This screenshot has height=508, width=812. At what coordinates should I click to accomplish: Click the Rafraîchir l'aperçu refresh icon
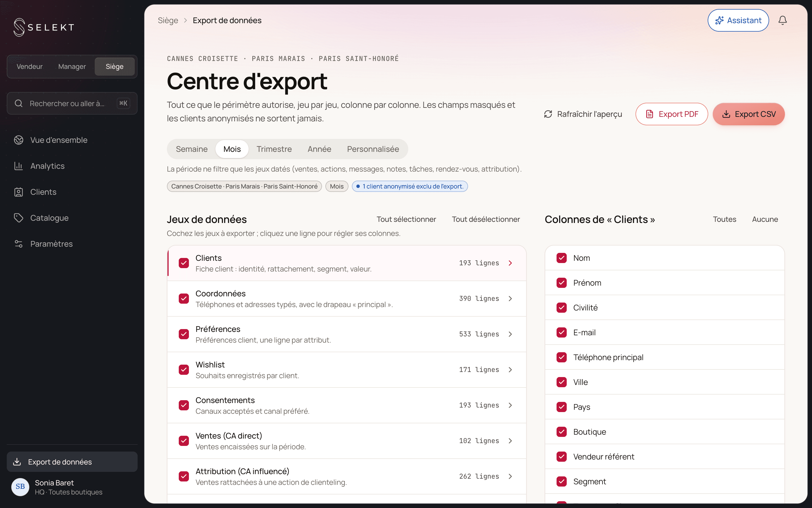pyautogui.click(x=548, y=114)
